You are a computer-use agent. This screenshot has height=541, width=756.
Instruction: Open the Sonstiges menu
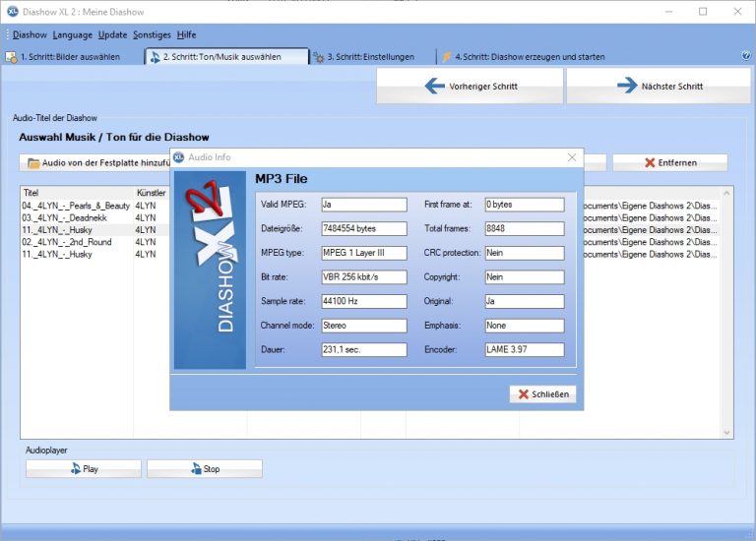[152, 34]
